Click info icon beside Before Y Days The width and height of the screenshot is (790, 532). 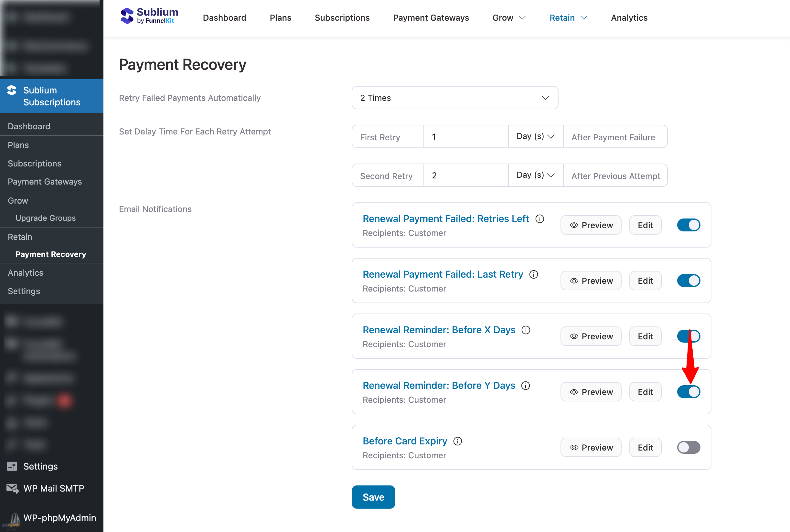click(x=525, y=386)
